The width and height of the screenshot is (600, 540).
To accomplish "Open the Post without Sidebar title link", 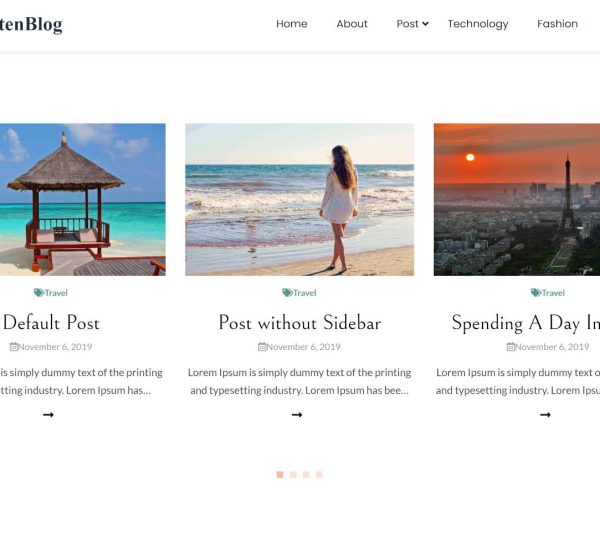I will (x=300, y=322).
